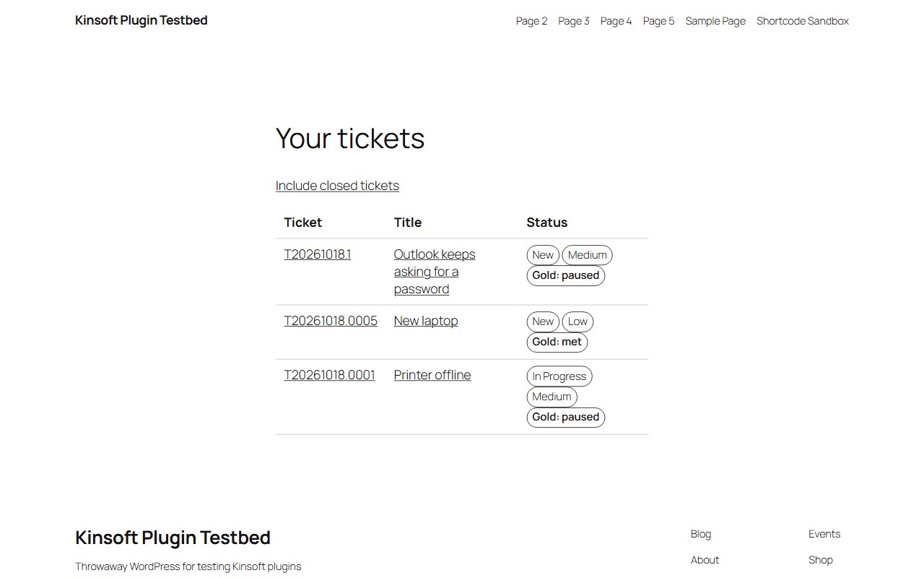The height and width of the screenshot is (578, 924).
Task: Click the In Progress status badge
Action: (x=559, y=376)
